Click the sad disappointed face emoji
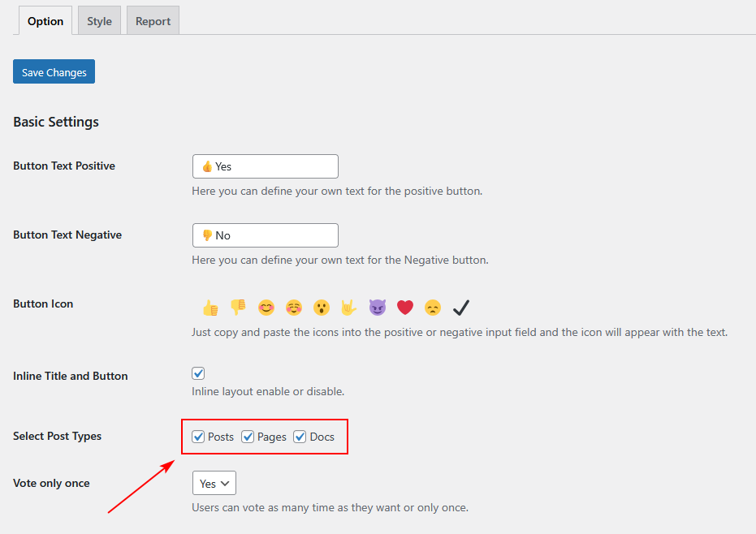756x534 pixels. 433,308
